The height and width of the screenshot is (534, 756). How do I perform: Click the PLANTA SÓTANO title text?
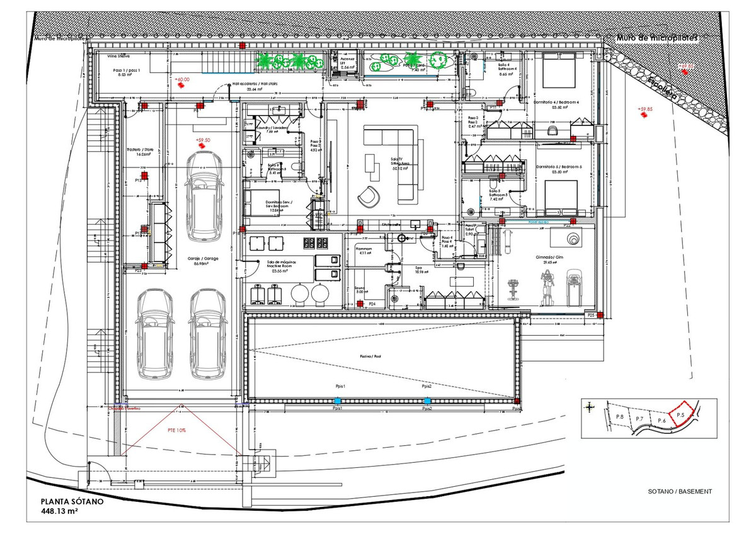click(67, 502)
